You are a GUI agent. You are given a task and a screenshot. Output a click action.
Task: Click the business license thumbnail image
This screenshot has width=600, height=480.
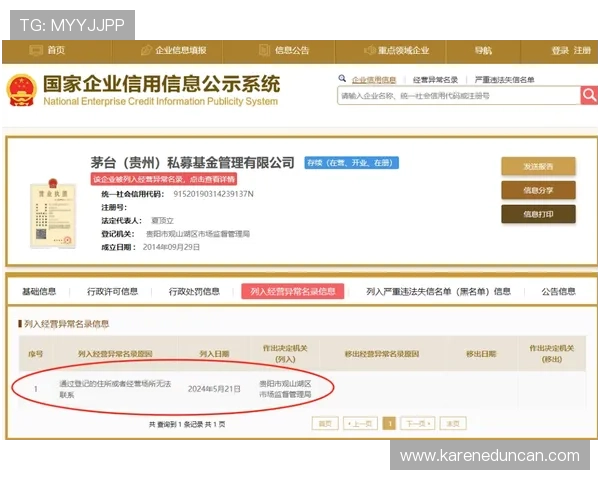click(x=53, y=214)
